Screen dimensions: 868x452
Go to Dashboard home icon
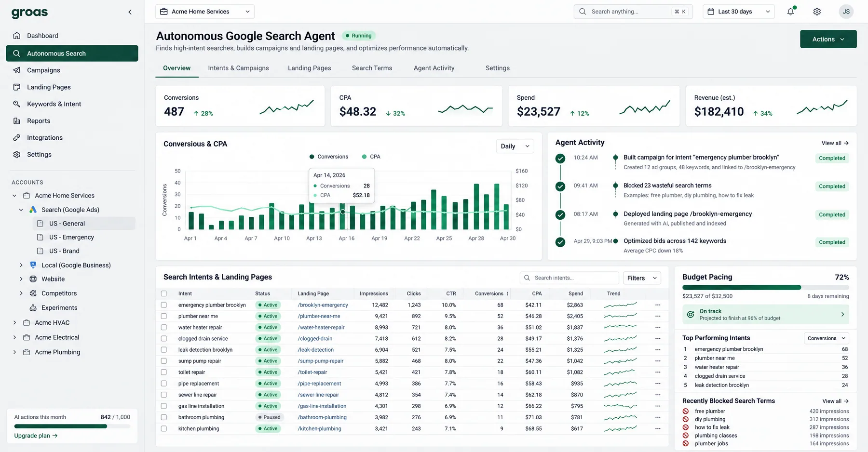pos(17,36)
